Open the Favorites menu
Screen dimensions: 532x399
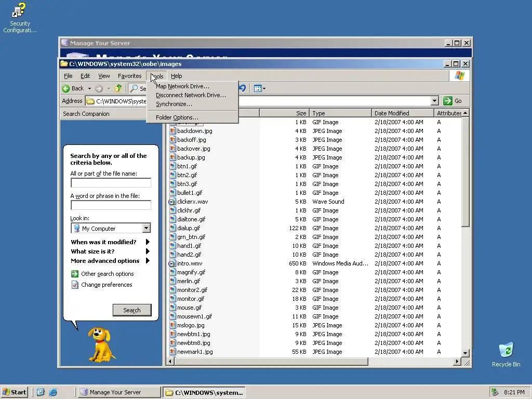[129, 76]
